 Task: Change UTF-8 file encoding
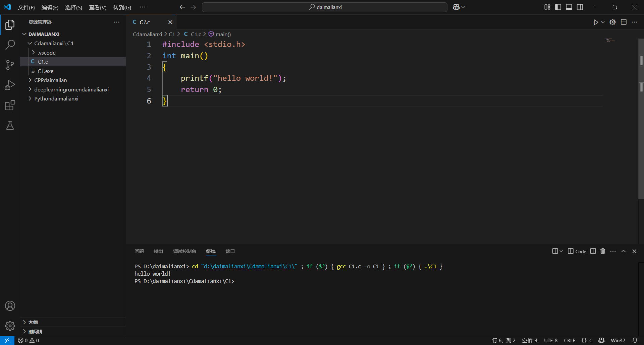click(551, 340)
